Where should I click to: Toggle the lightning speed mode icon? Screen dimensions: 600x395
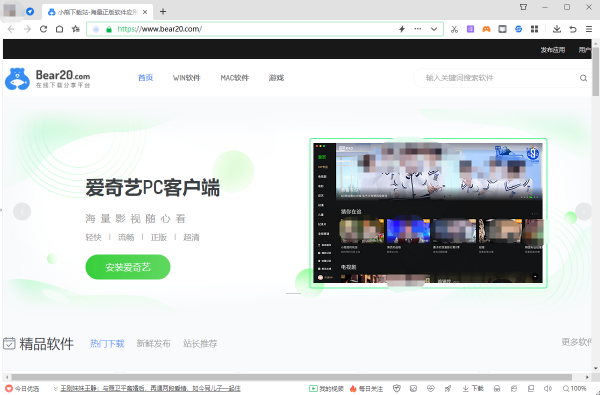tap(402, 29)
